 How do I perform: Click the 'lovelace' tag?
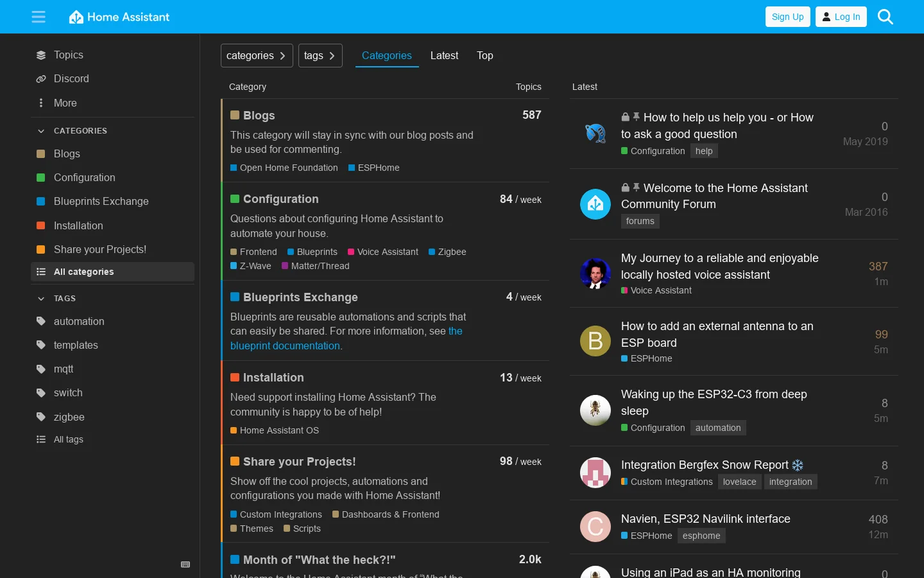click(740, 482)
